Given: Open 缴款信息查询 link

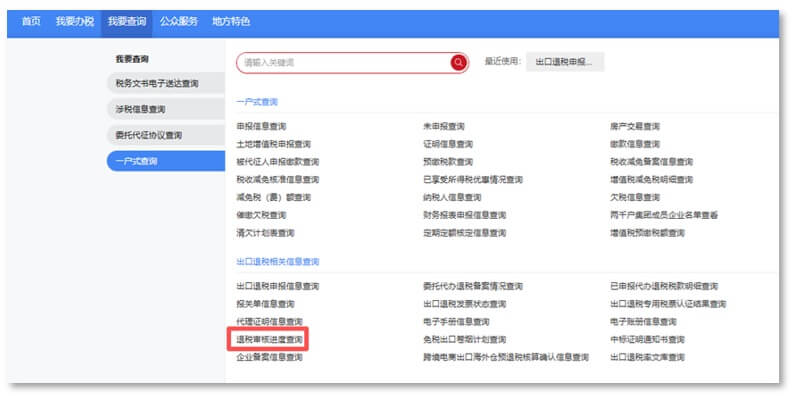Looking at the screenshot, I should [635, 144].
